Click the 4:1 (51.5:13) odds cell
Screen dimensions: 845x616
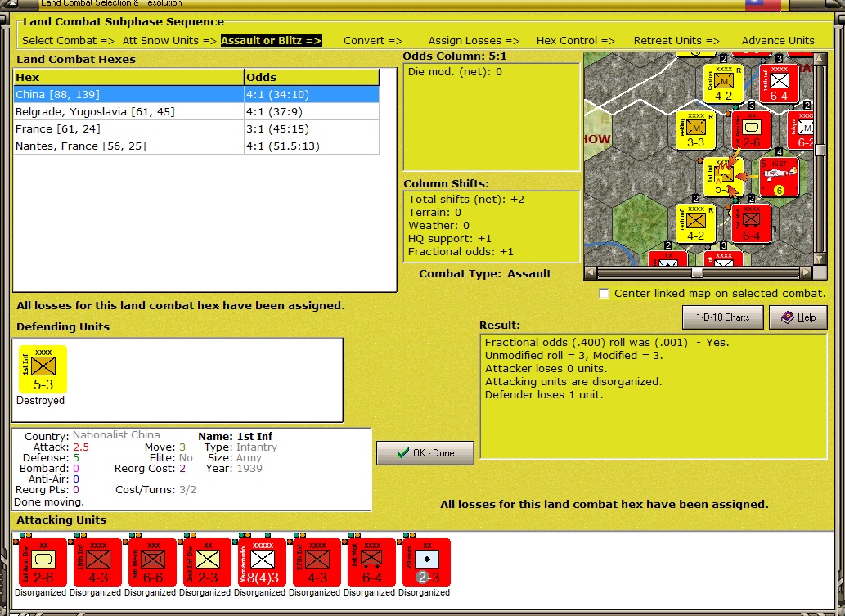[312, 146]
